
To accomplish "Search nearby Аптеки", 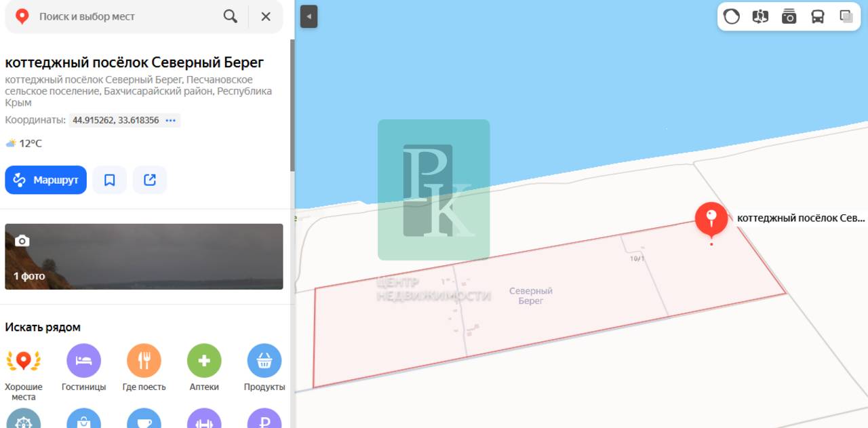I will pyautogui.click(x=204, y=368).
